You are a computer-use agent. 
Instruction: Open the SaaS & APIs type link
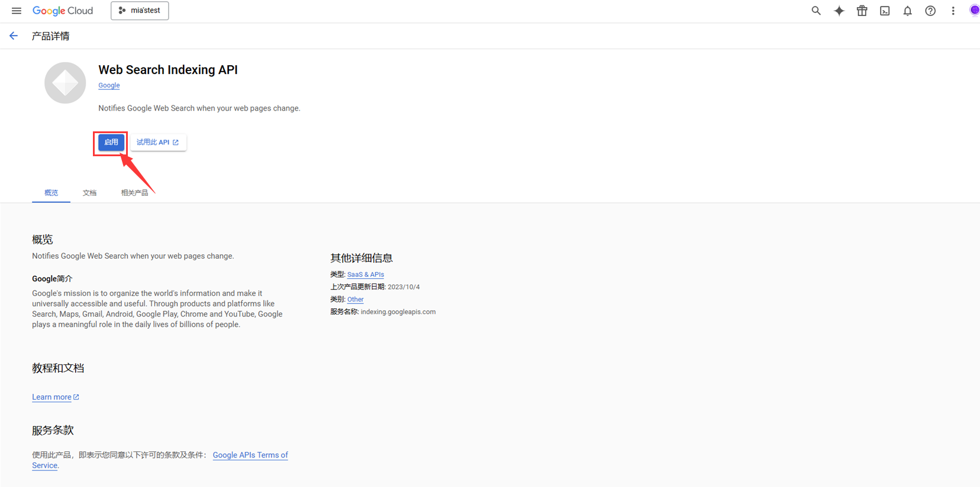point(365,275)
